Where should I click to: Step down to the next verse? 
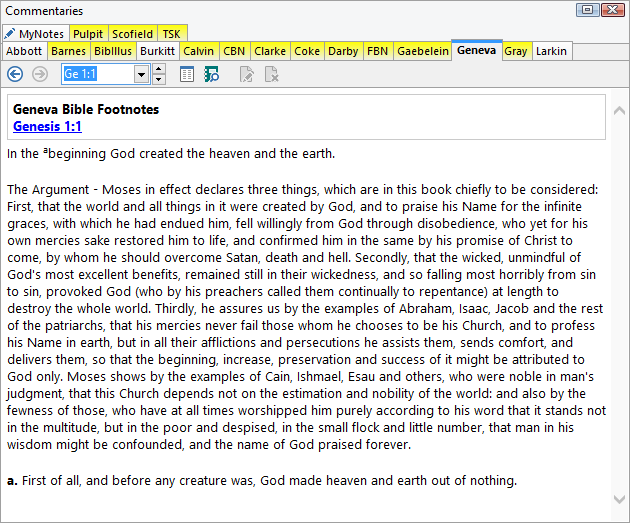(159, 79)
